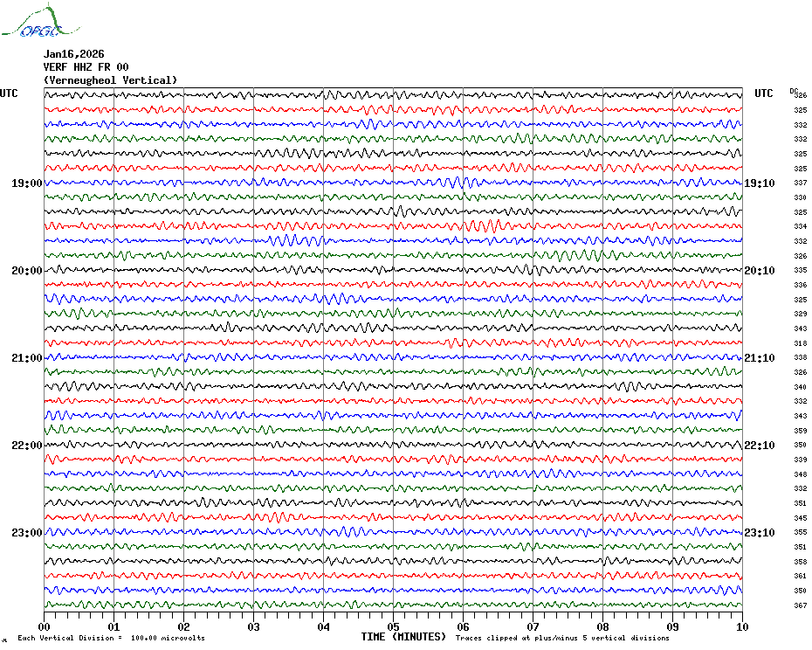Click the OPGC mountain logo
812x650 pixels.
41,21
